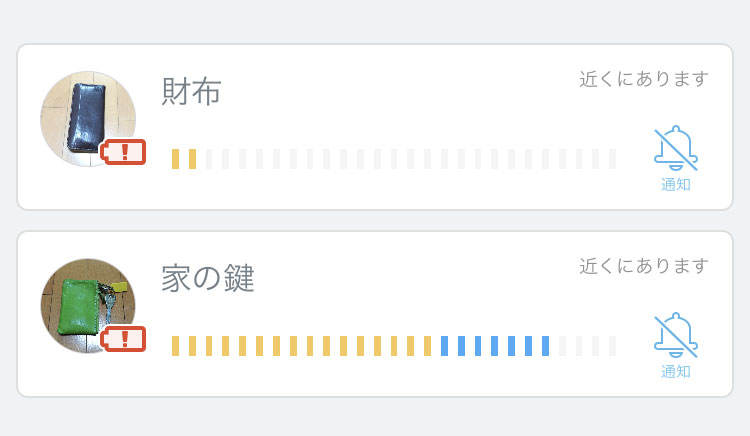
Task: Click the last blue bar of 家の鍵's meter
Action: coord(545,346)
